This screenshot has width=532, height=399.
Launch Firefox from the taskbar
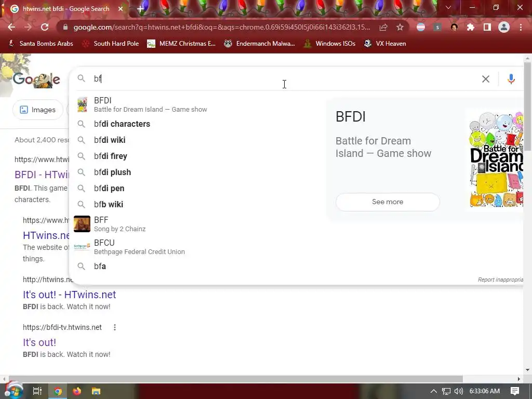(77, 391)
